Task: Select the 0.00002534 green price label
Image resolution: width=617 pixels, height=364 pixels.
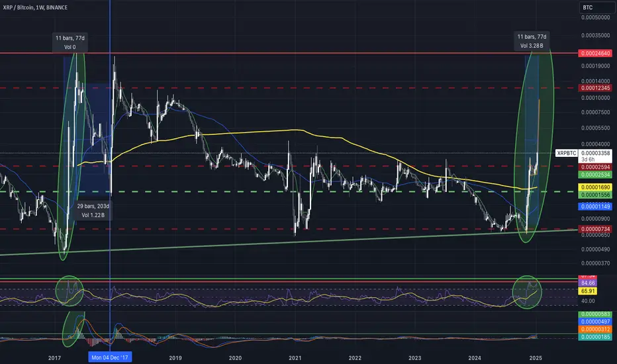Action: pos(595,175)
